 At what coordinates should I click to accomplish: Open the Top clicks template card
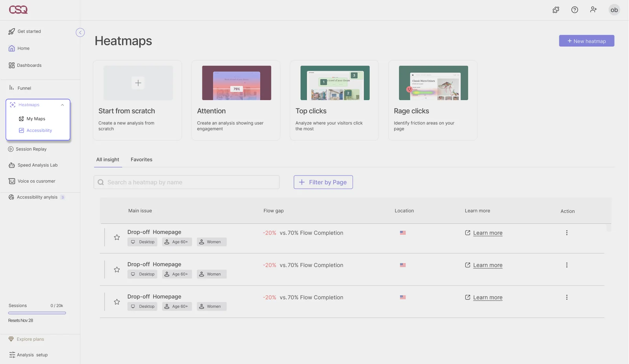[x=335, y=100]
